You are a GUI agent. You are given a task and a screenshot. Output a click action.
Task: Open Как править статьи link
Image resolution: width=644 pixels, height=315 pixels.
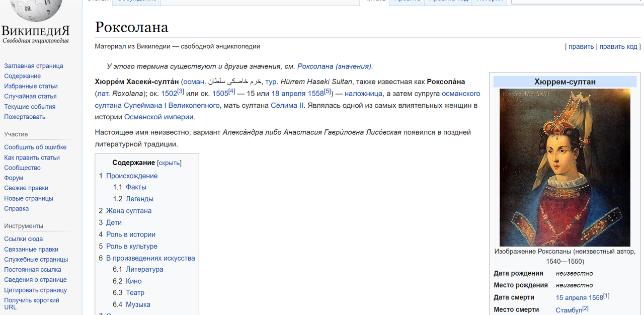pyautogui.click(x=32, y=157)
